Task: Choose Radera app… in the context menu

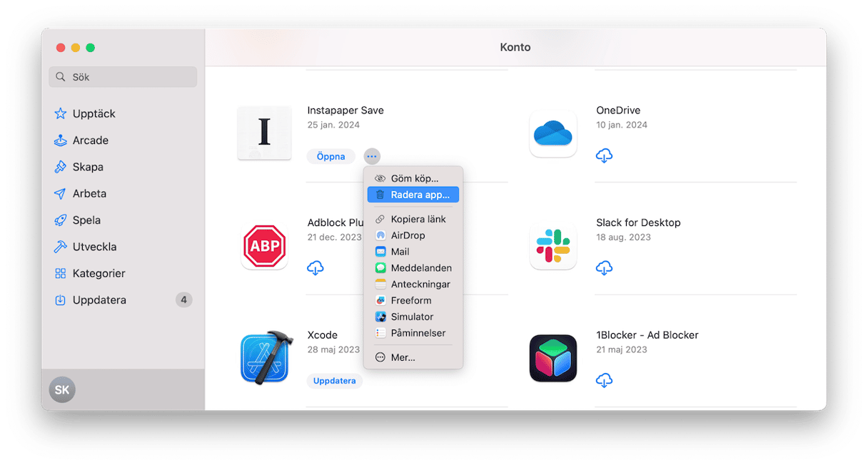Action: click(x=413, y=195)
